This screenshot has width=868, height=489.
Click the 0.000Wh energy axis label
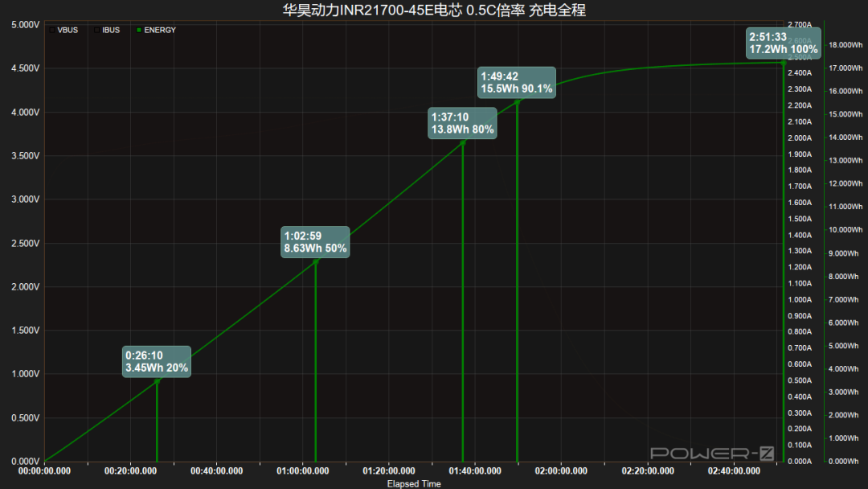844,461
